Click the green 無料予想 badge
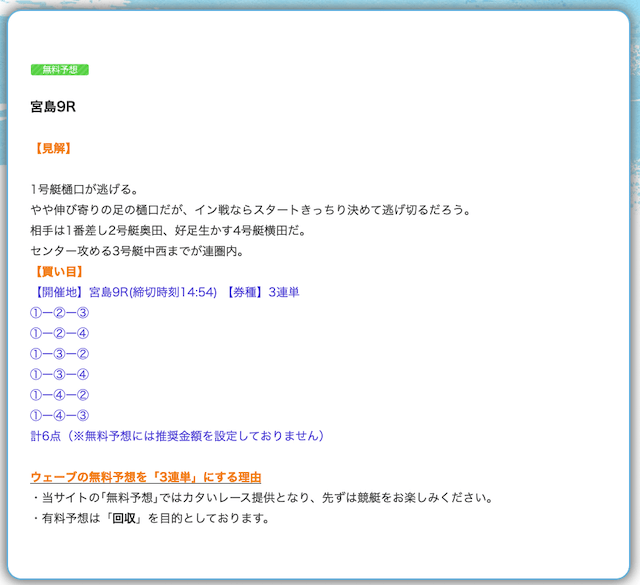 60,70
